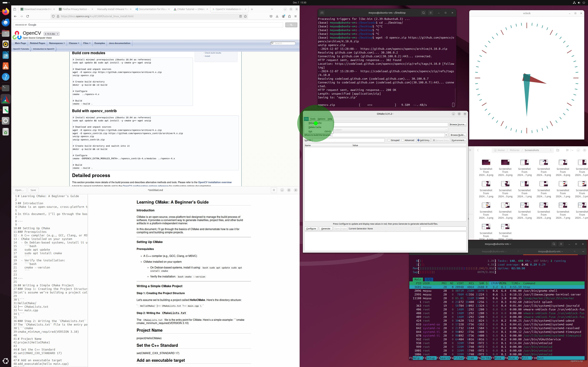Expand the Namespaces menu in the OpenCV docs
This screenshot has width=588, height=367.
(57, 43)
